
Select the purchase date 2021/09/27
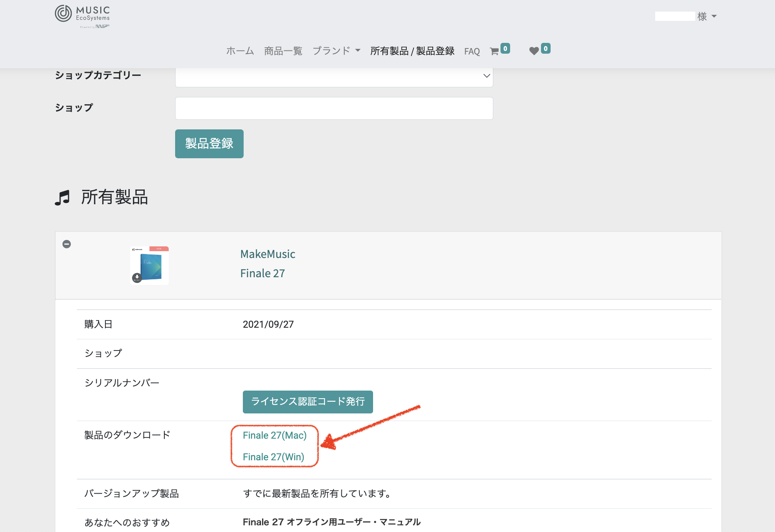(x=268, y=324)
